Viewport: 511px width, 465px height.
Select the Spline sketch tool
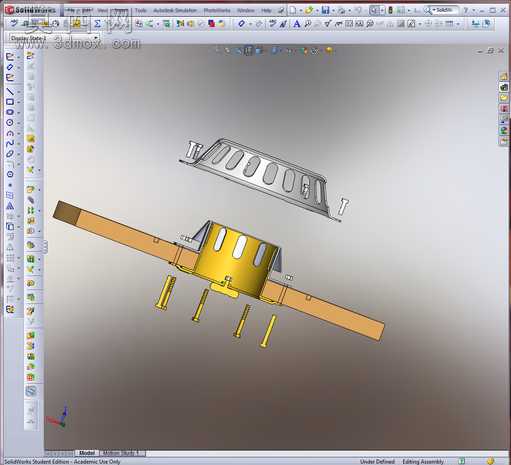[10, 143]
